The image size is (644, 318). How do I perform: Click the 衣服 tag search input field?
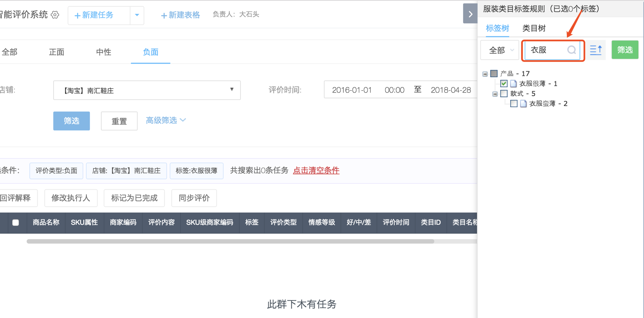(x=547, y=50)
